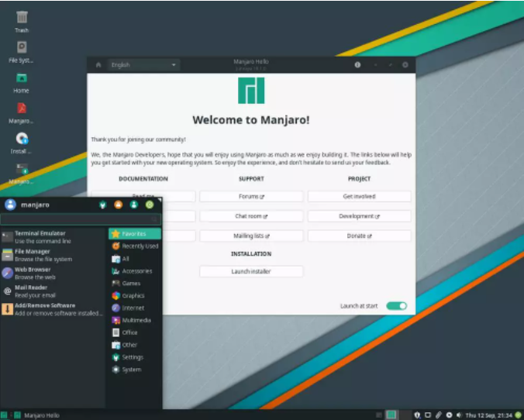This screenshot has width=524, height=420.
Task: Click the home icon in Manjaro Hello header
Action: (98, 65)
